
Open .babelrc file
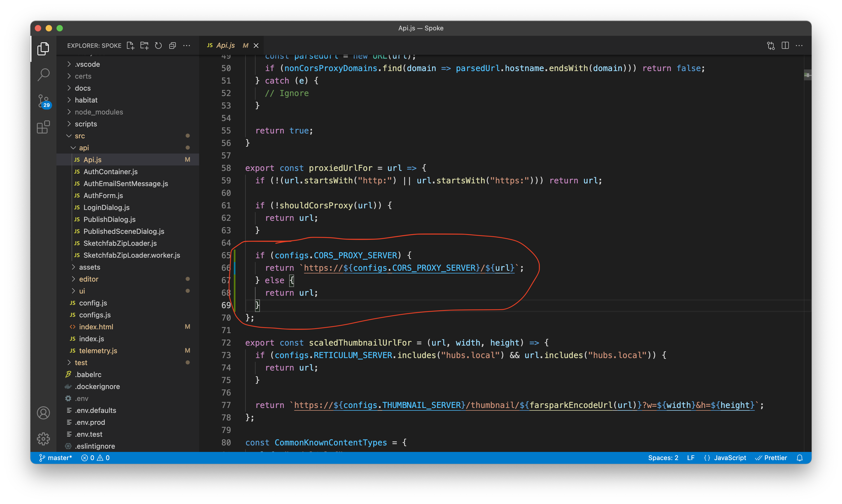coord(128,374)
